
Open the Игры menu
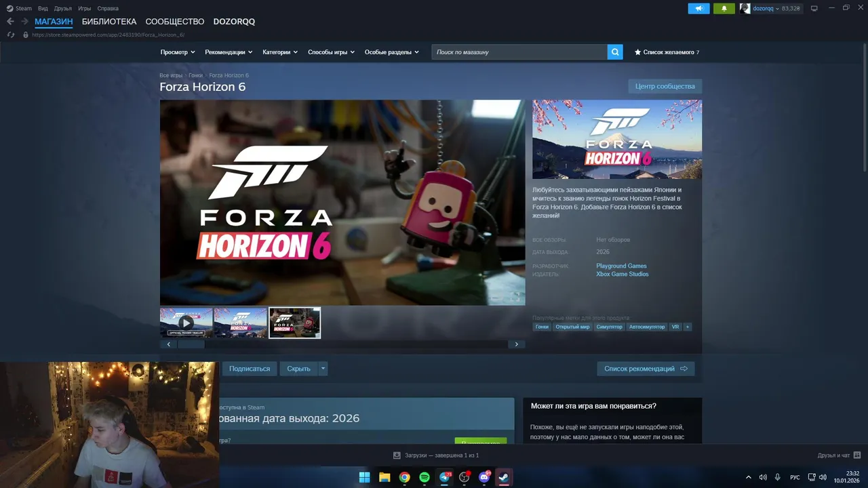[84, 8]
